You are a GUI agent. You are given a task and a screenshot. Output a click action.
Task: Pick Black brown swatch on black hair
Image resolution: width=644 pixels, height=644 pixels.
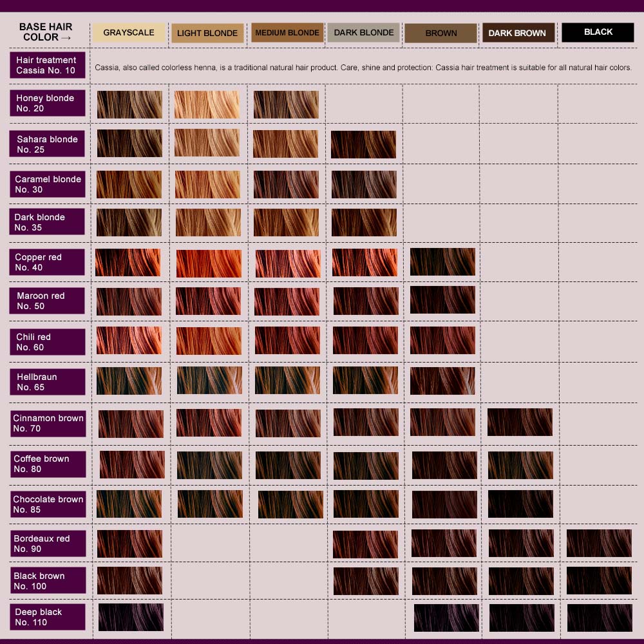click(599, 581)
